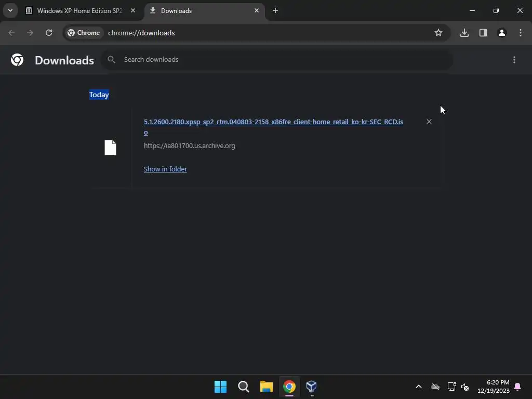Image resolution: width=532 pixels, height=399 pixels.
Task: Click the search magnifier icon in downloads
Action: click(111, 59)
